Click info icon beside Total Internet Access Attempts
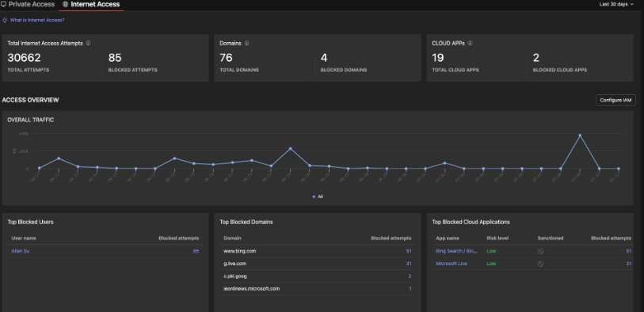Viewport: 644px width, 312px height. [x=88, y=43]
